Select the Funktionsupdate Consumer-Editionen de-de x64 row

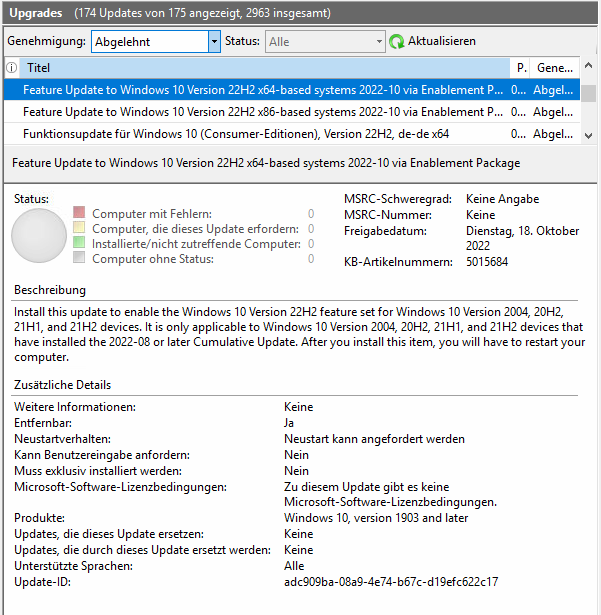coord(292,134)
